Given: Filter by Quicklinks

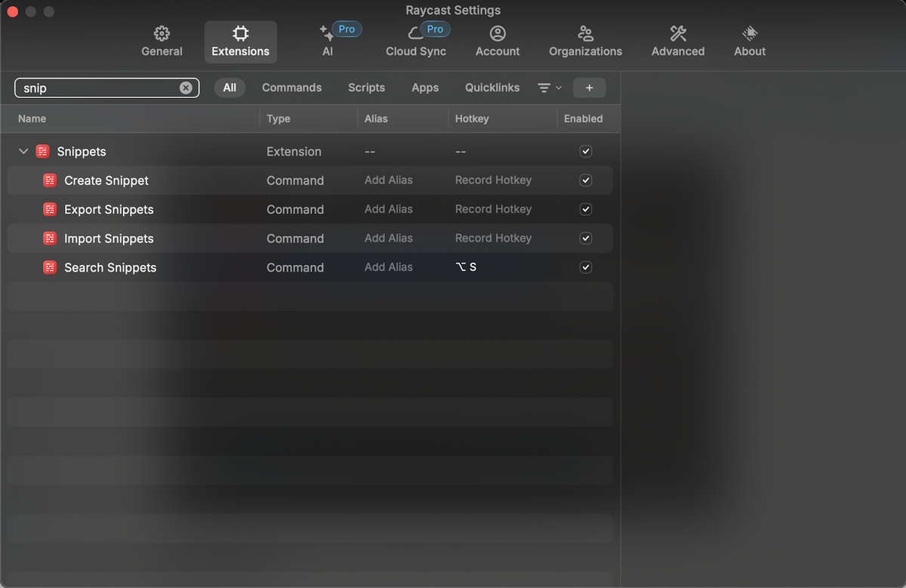Looking at the screenshot, I should pos(492,88).
